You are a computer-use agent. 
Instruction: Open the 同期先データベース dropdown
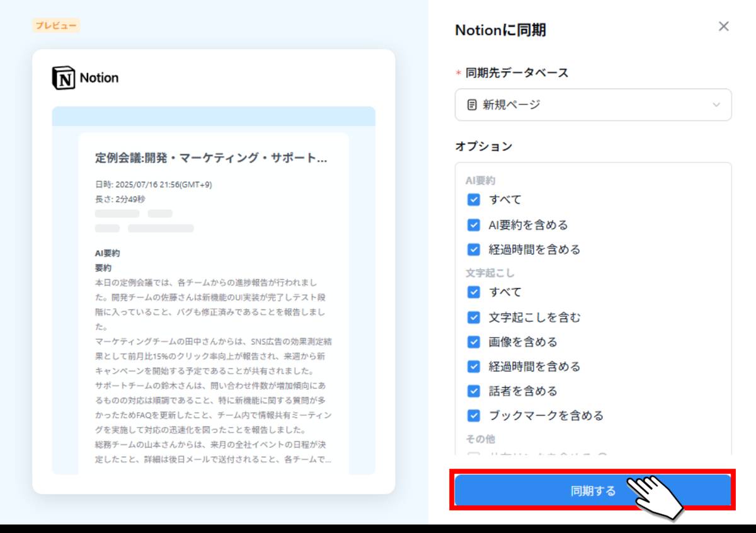(593, 105)
